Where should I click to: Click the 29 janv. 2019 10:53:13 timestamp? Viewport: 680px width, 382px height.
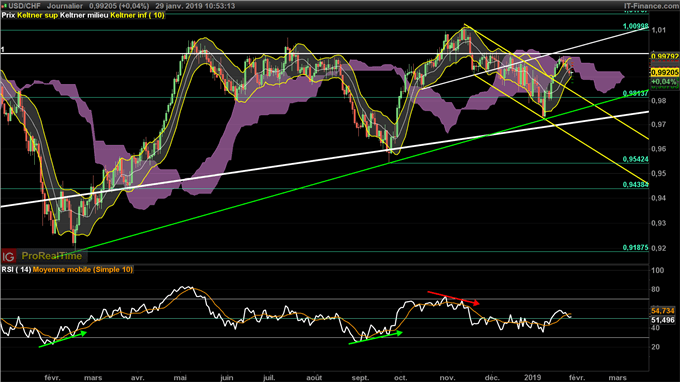pos(194,6)
